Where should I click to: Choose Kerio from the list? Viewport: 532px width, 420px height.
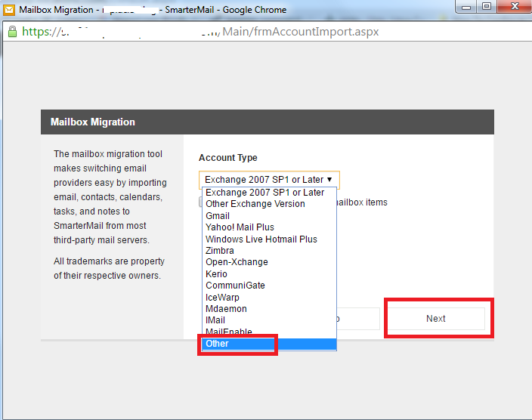[x=269, y=273]
